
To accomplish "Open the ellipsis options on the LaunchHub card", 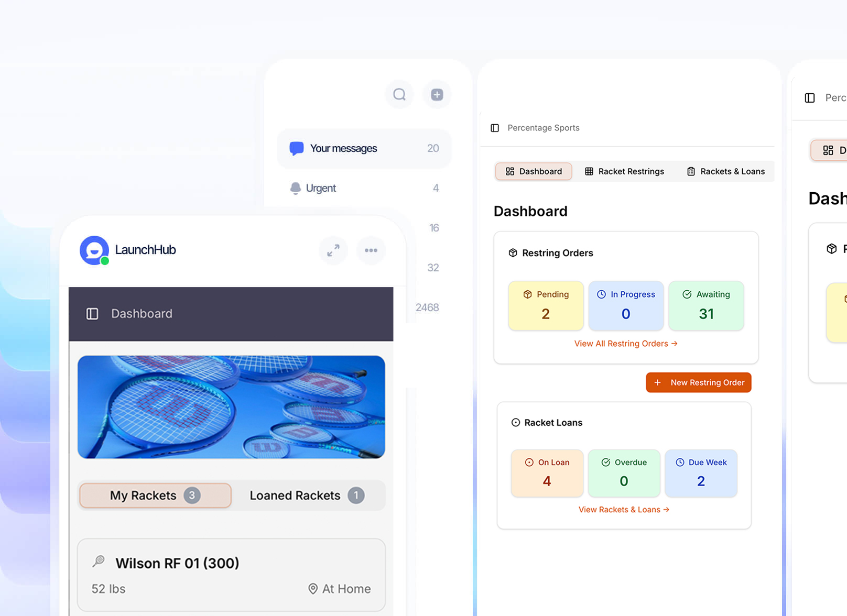I will 371,250.
